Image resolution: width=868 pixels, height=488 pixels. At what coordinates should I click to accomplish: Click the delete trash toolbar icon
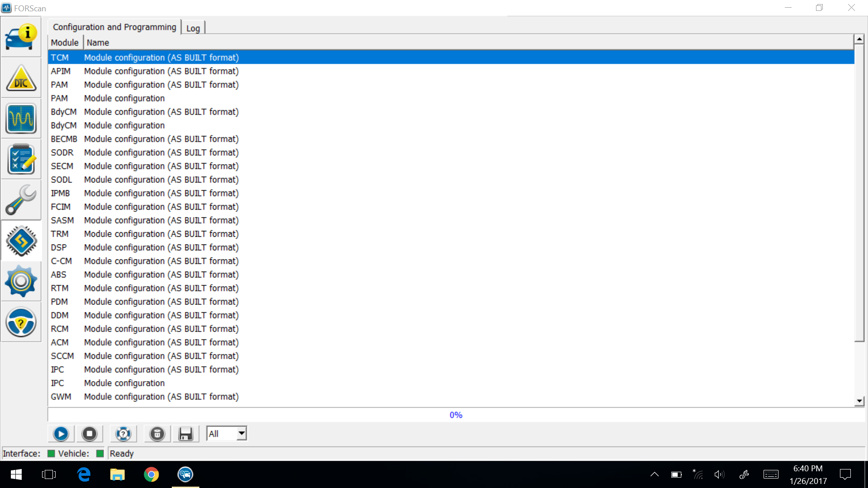pyautogui.click(x=157, y=434)
